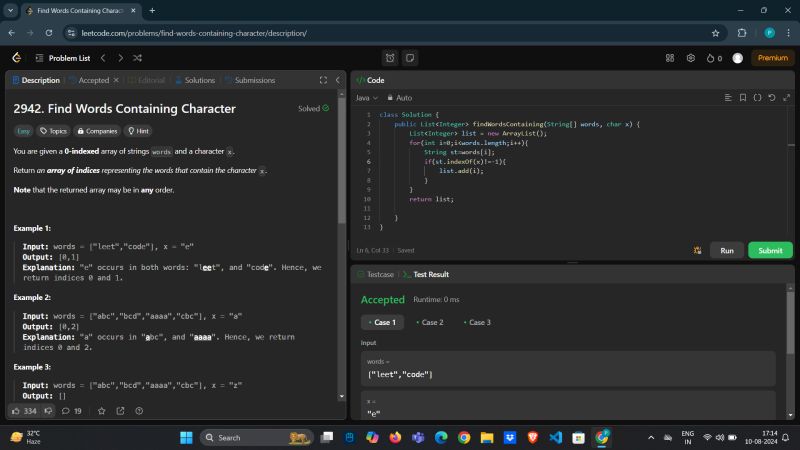
Task: Close the Accepted tab
Action: click(x=116, y=80)
